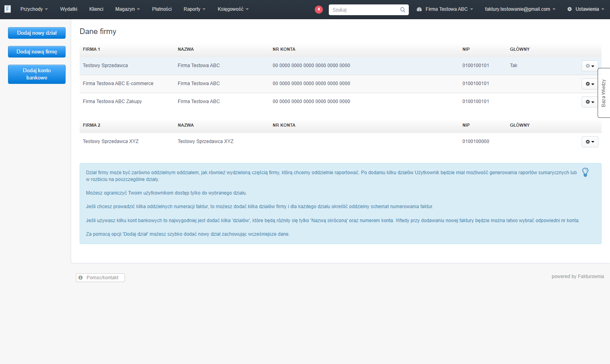
Task: Click the lightbulb hint icon
Action: pyautogui.click(x=585, y=172)
